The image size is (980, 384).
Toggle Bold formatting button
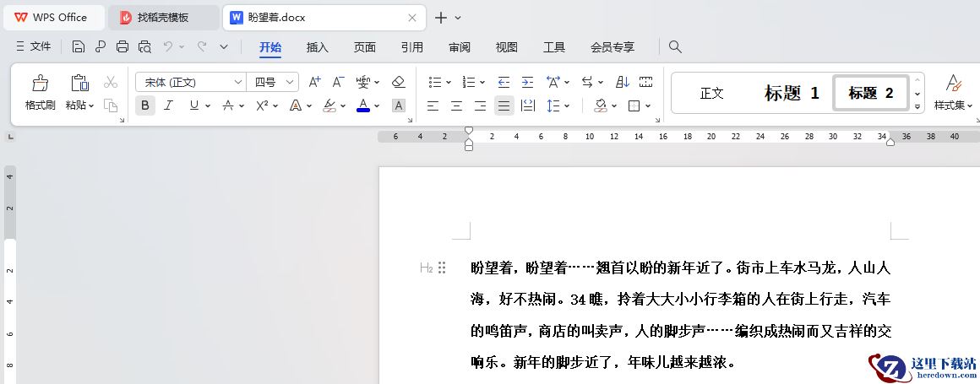[x=145, y=105]
